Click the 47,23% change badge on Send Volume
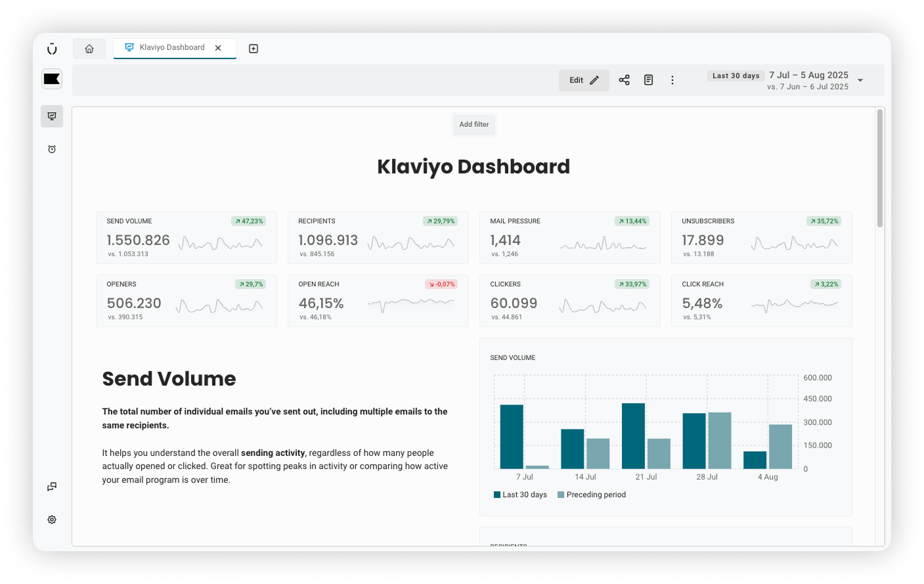 249,221
